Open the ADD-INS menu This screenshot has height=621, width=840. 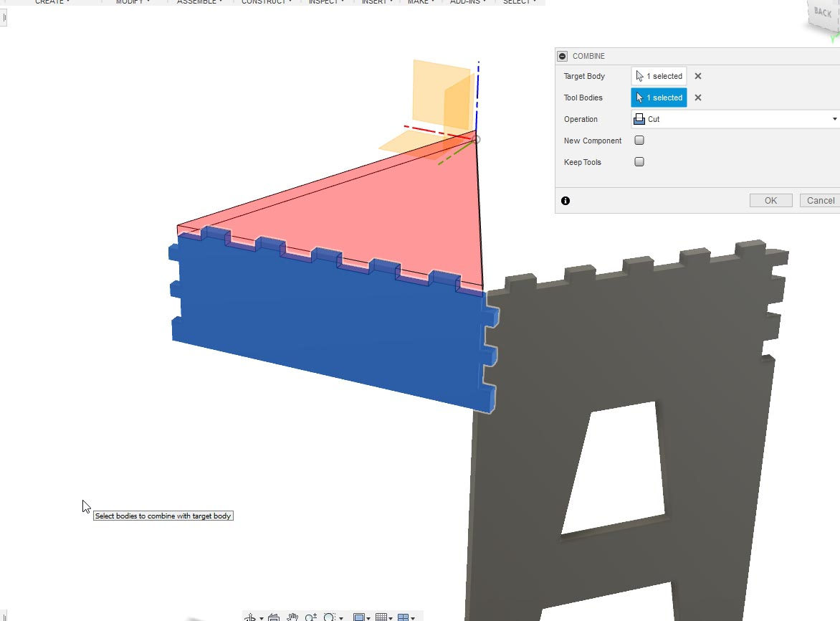point(468,2)
